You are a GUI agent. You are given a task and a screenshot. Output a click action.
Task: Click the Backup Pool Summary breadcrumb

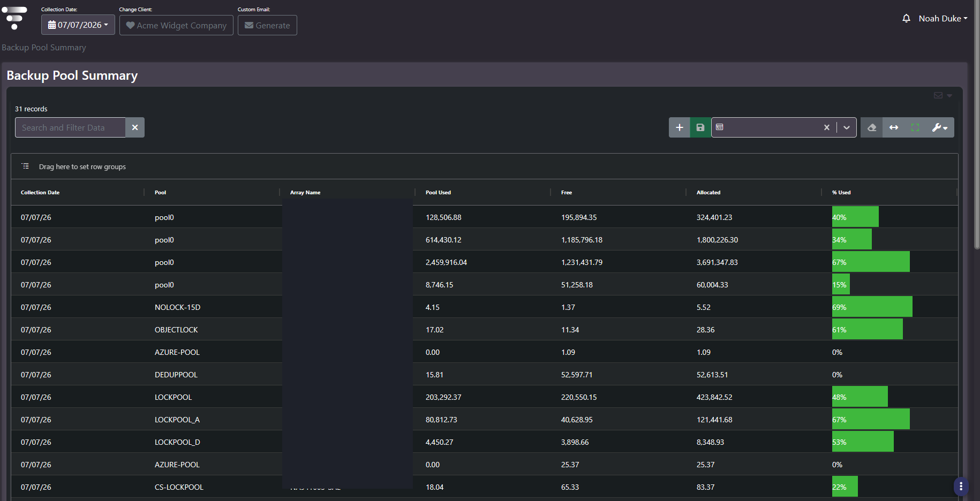[44, 47]
